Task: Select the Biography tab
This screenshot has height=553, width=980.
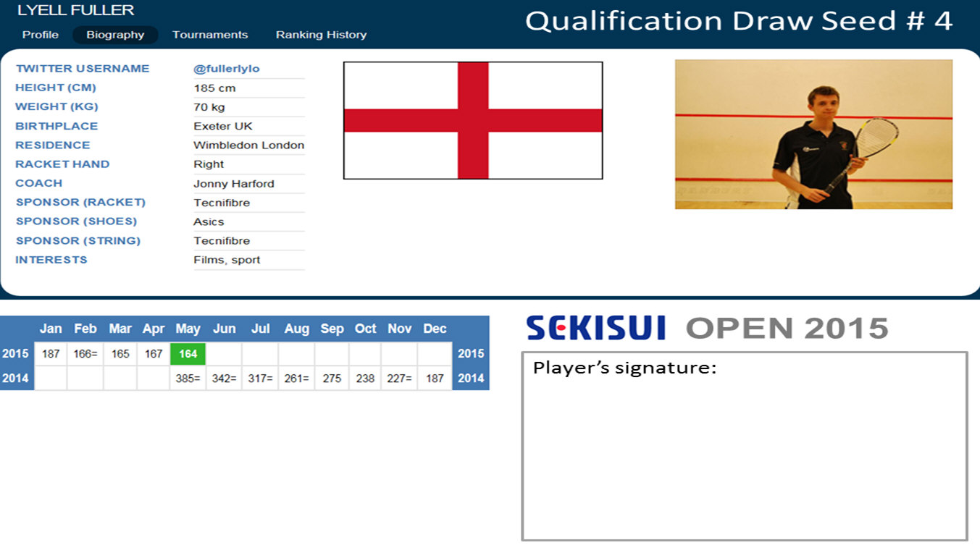Action: pyautogui.click(x=115, y=35)
